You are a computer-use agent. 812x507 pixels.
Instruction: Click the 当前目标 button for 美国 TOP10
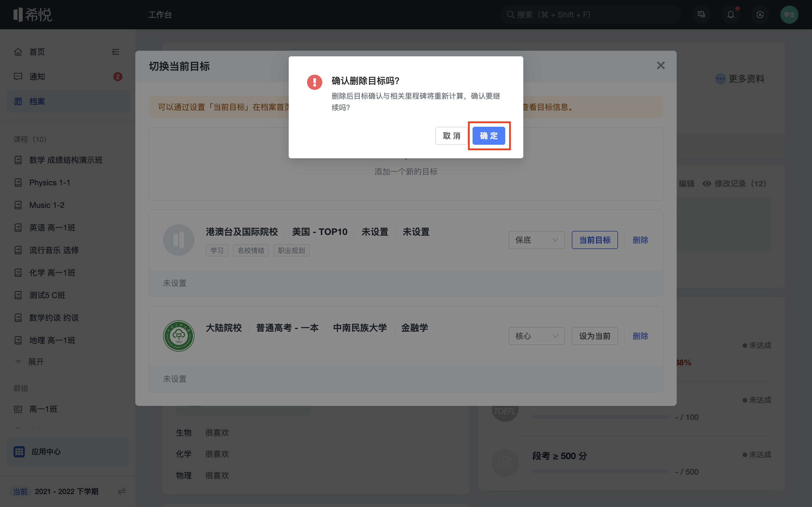[x=595, y=240]
